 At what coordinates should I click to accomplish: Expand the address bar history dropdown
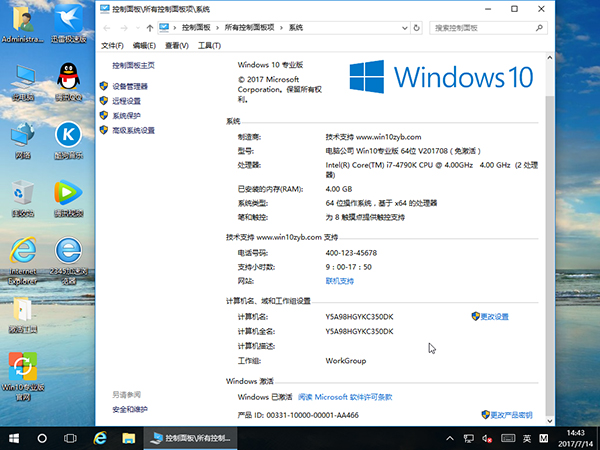(x=405, y=29)
